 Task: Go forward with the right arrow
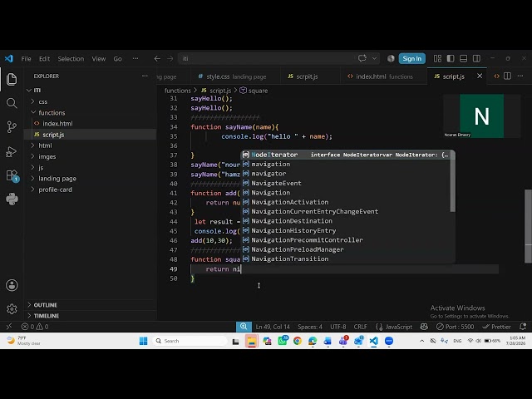click(x=170, y=59)
